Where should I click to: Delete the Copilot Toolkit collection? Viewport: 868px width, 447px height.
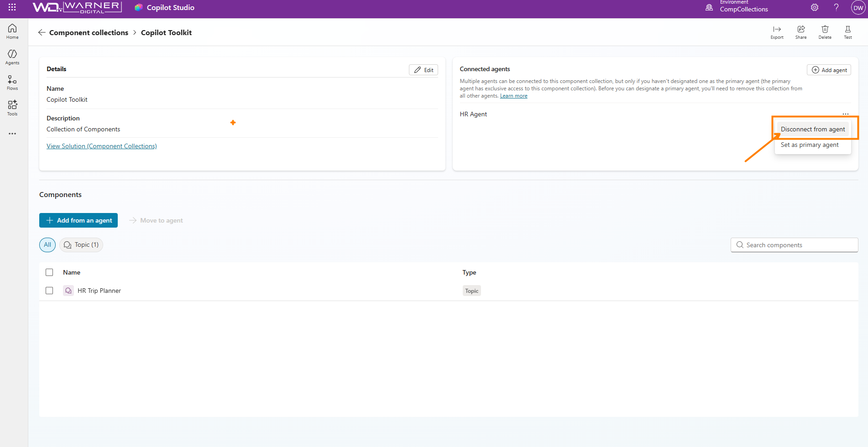[825, 32]
